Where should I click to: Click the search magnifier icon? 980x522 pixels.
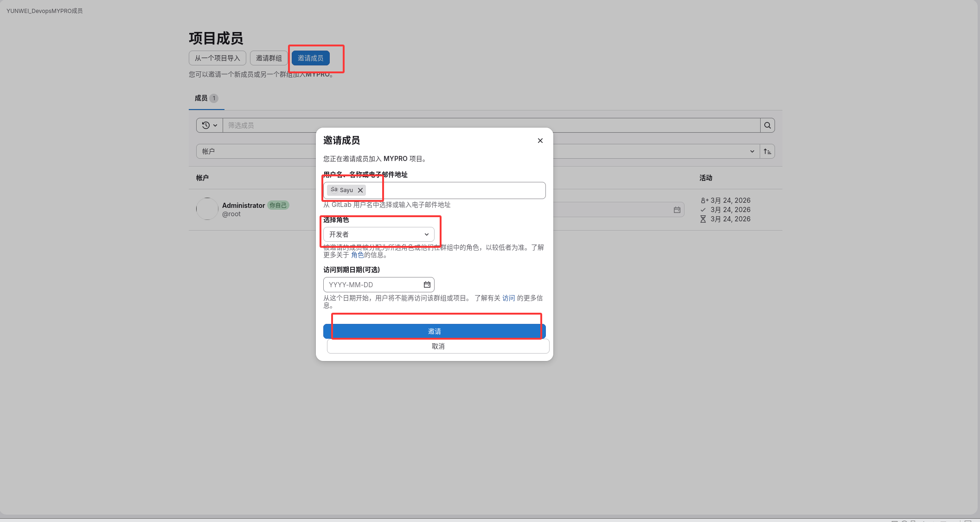[767, 125]
